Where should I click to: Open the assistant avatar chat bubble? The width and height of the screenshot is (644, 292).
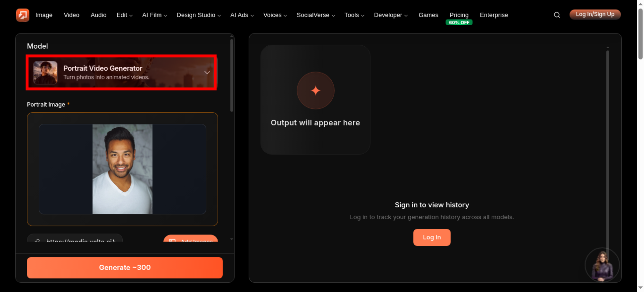[x=602, y=265]
